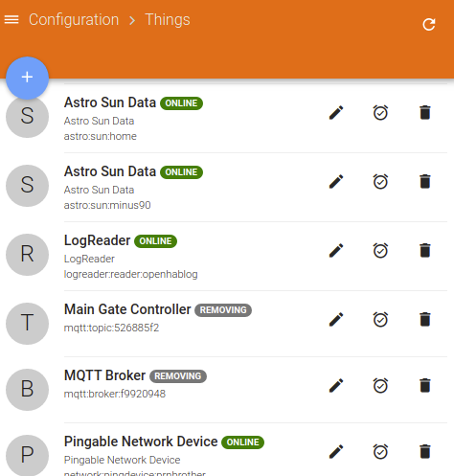The image size is (454, 476).
Task: Click the REMOVING badge on MQTT Broker
Action: [178, 376]
